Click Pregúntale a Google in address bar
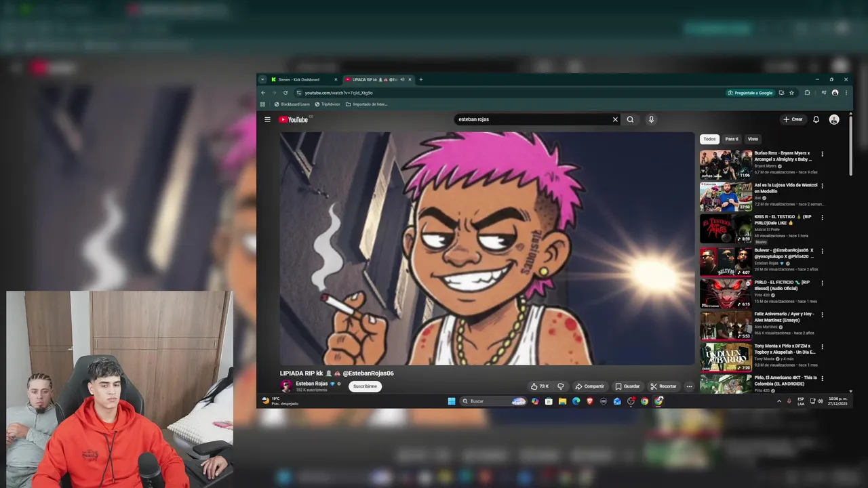Screen dimensions: 868x488 pos(750,93)
